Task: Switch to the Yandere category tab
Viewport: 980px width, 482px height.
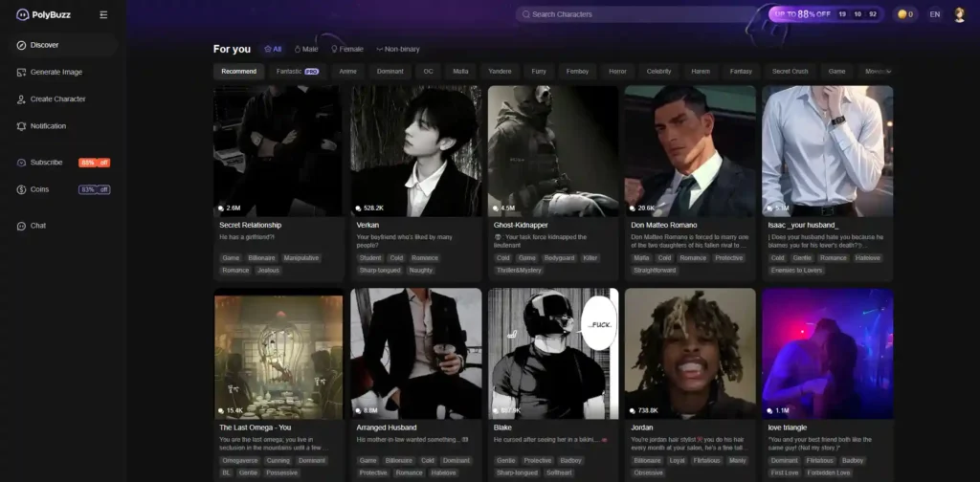Action: pyautogui.click(x=500, y=72)
